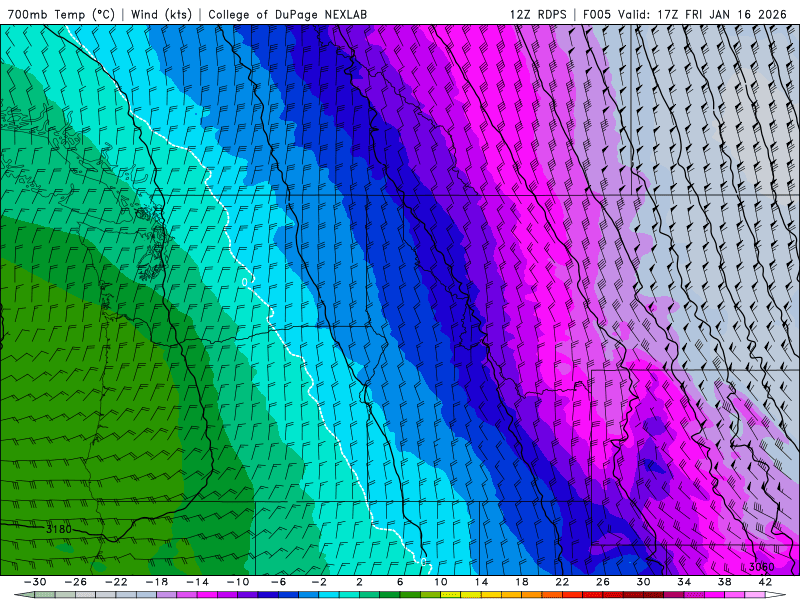Click the −6 label on the color scale

tap(279, 582)
